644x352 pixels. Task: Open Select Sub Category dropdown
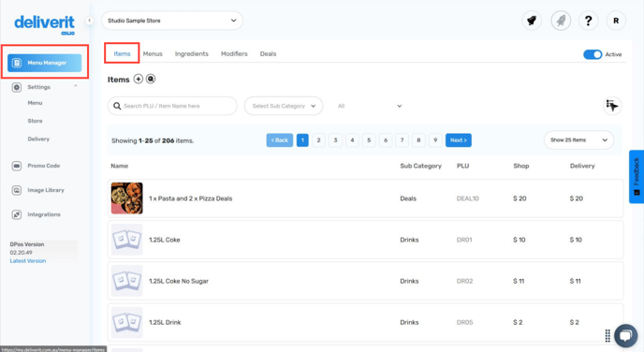284,106
